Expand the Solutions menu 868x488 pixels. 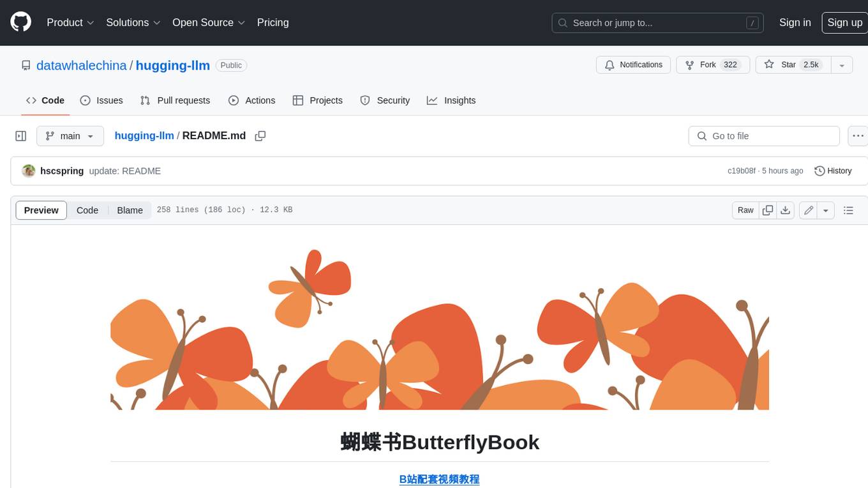click(x=133, y=22)
